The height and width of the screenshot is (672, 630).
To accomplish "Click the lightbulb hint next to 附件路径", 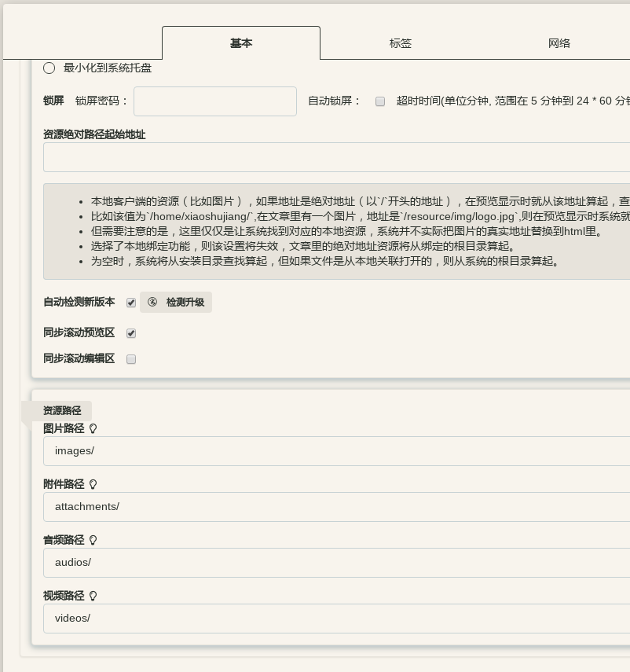I will (93, 484).
